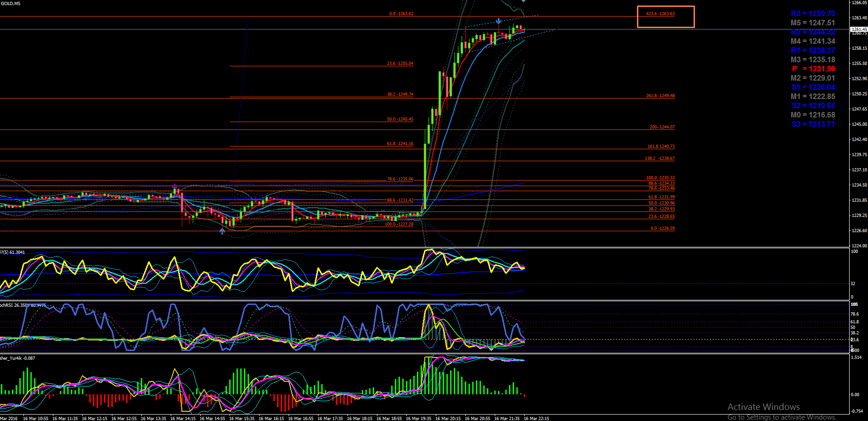The image size is (868, 421).
Task: Click the -0.754 Fisher scale value
Action: (856, 411)
